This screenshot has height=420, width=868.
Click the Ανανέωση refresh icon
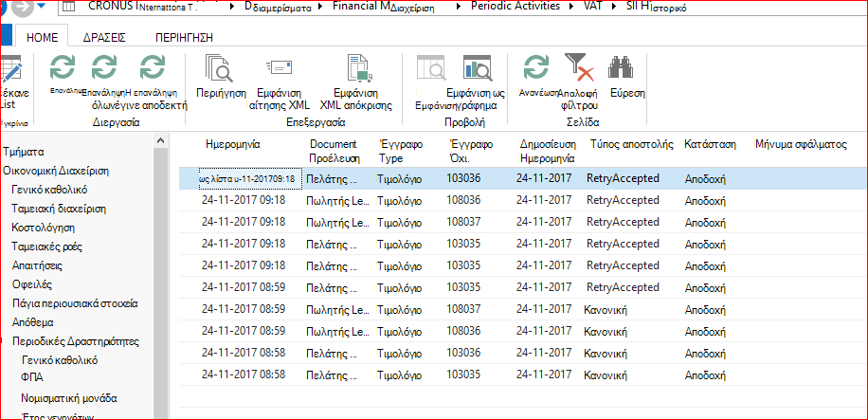pyautogui.click(x=535, y=68)
